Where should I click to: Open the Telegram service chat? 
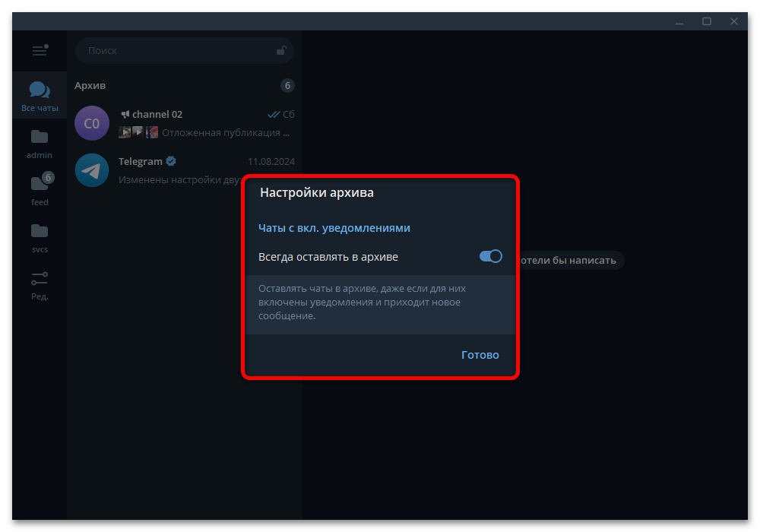coord(185,170)
